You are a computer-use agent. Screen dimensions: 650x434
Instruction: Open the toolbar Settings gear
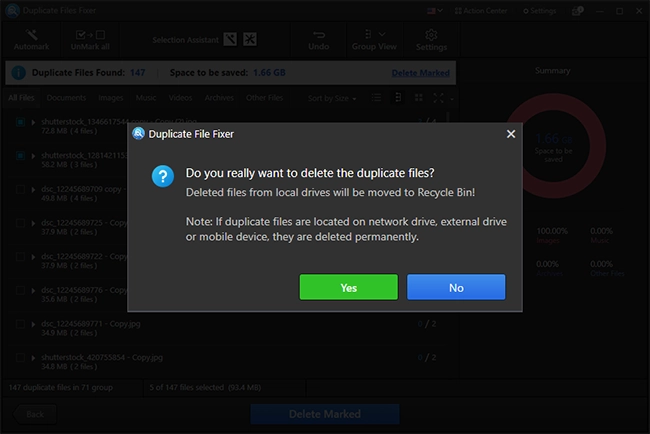click(x=431, y=40)
